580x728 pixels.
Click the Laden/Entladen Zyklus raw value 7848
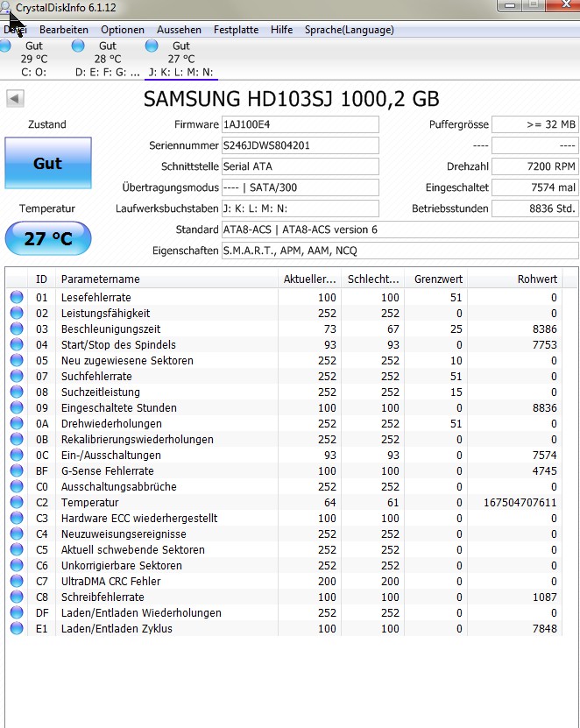(x=544, y=629)
